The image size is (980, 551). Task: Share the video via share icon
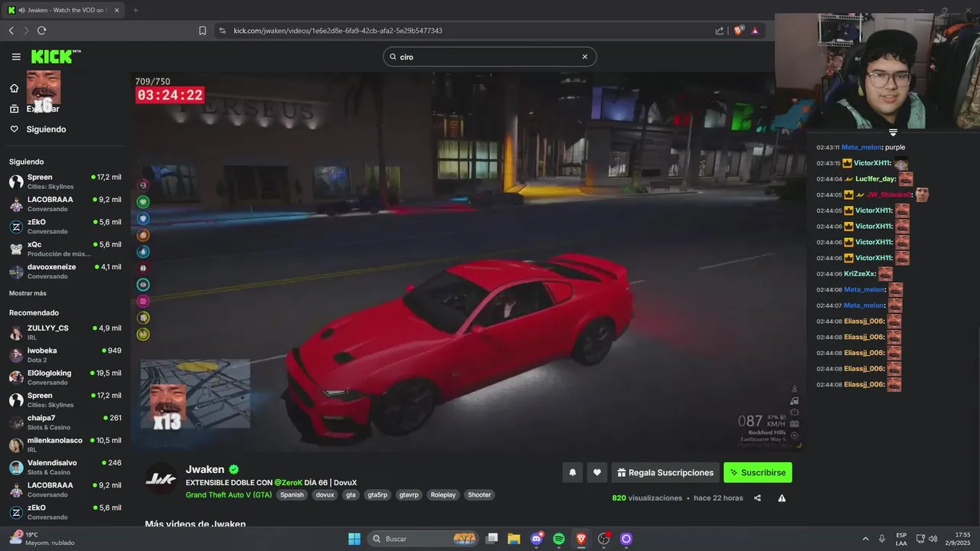click(757, 498)
